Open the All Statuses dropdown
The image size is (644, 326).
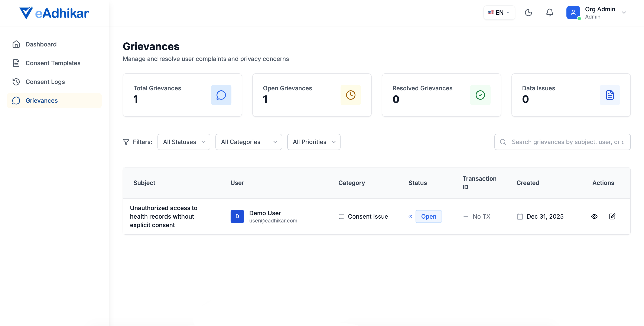pyautogui.click(x=184, y=142)
